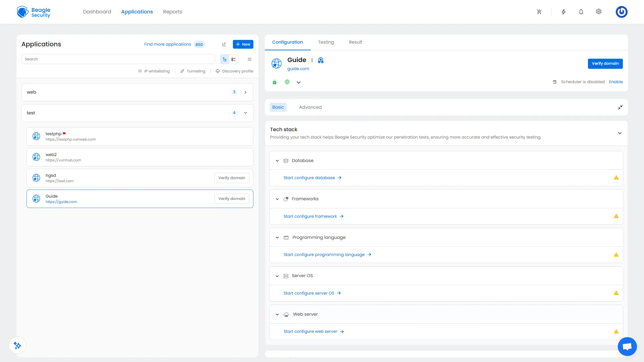Click the lightning bolt icon
644x362 pixels.
[x=563, y=12]
